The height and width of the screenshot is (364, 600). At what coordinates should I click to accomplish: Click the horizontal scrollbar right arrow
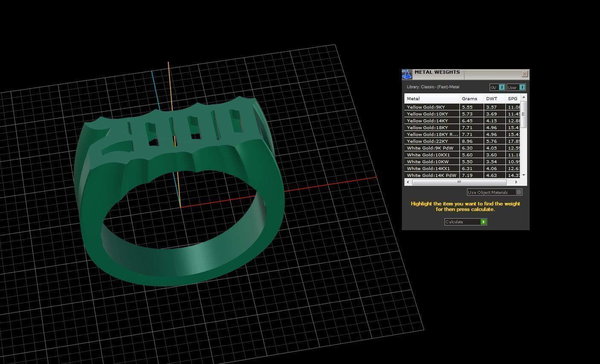point(516,182)
